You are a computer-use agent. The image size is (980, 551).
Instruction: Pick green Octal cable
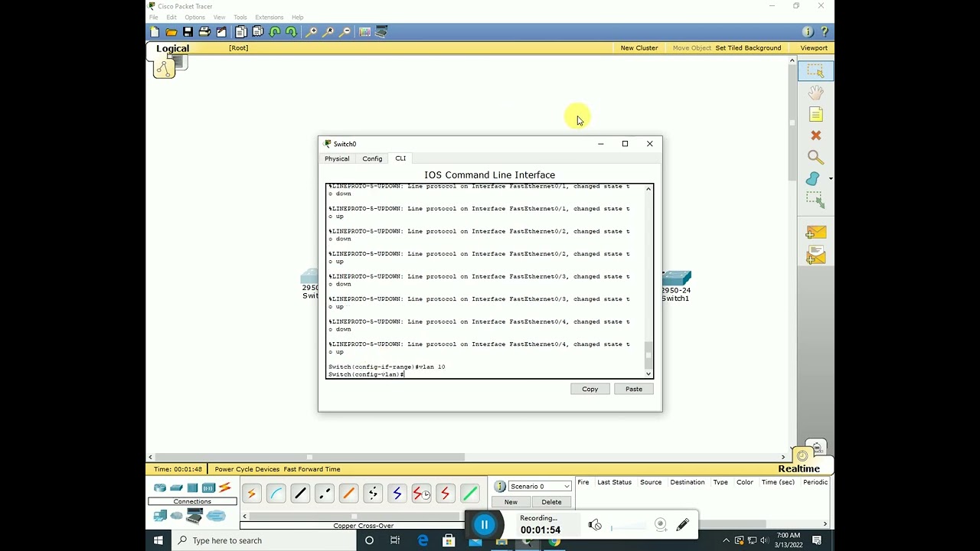(x=469, y=494)
